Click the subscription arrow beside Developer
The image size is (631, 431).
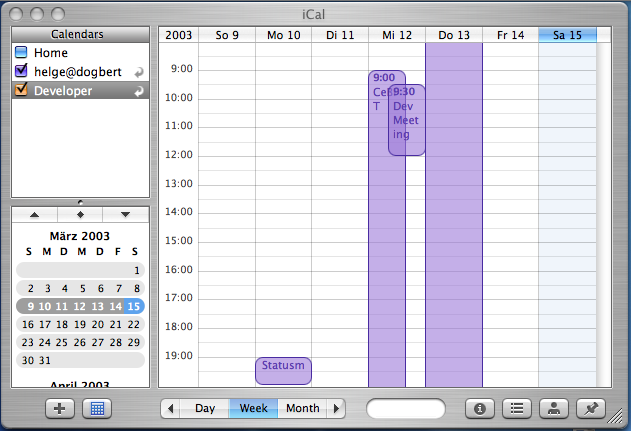coord(139,92)
